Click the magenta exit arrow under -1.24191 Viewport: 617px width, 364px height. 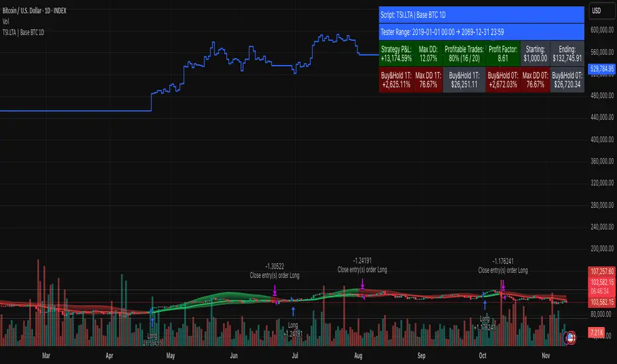point(362,284)
